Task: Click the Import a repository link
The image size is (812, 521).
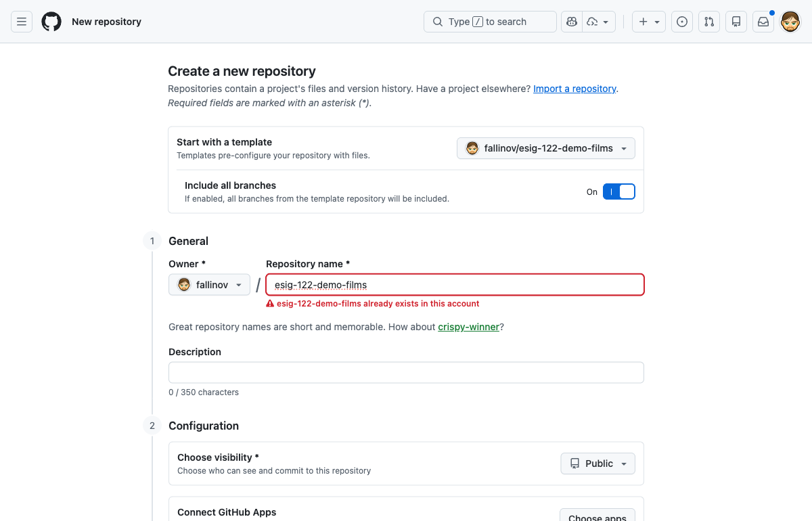Action: coord(574,89)
